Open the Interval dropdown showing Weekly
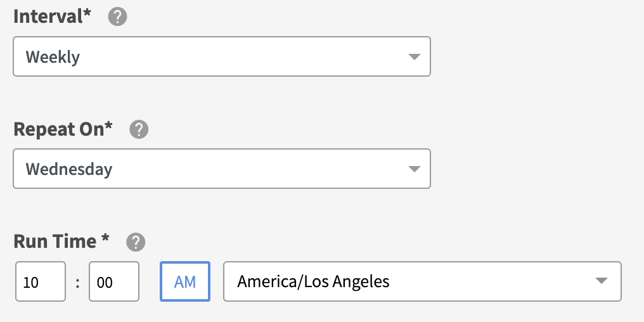This screenshot has width=644, height=322. pyautogui.click(x=221, y=57)
